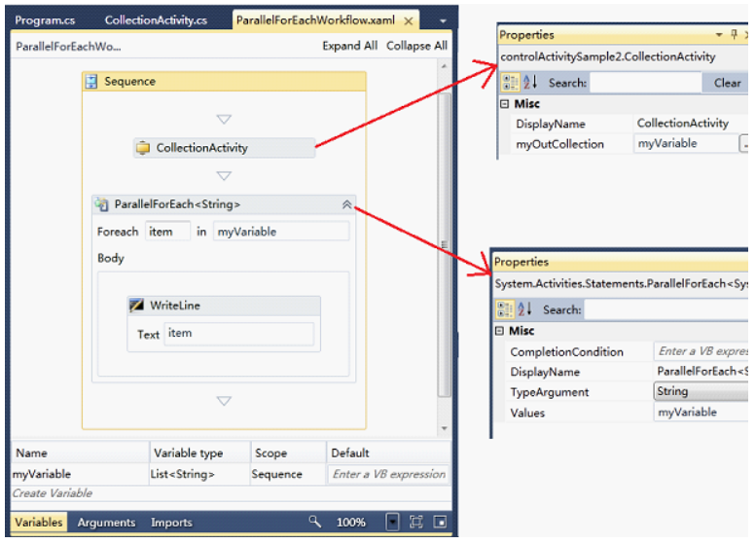Click the List<String> variable type cell
The width and height of the screenshot is (756, 545).
199,474
